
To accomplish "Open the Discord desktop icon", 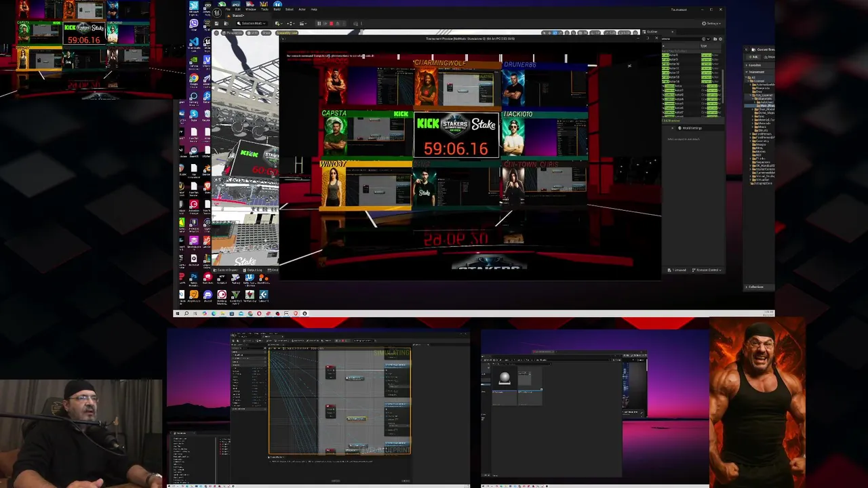I will pos(208,295).
